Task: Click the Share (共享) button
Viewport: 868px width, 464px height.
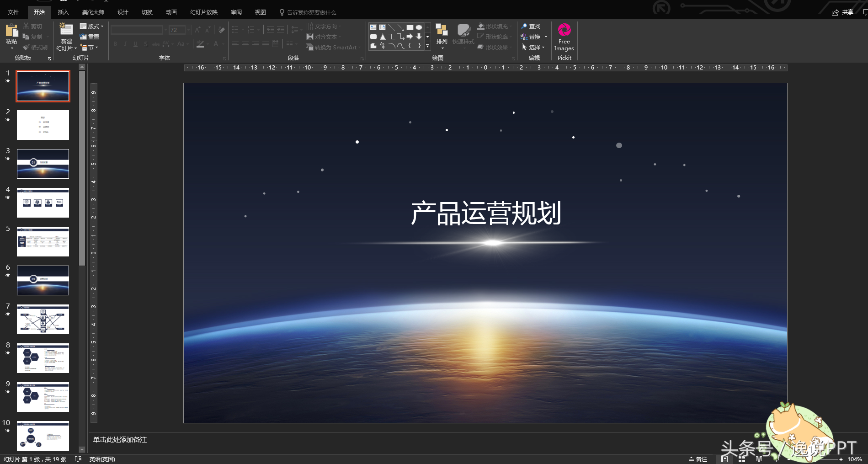Action: pos(842,12)
